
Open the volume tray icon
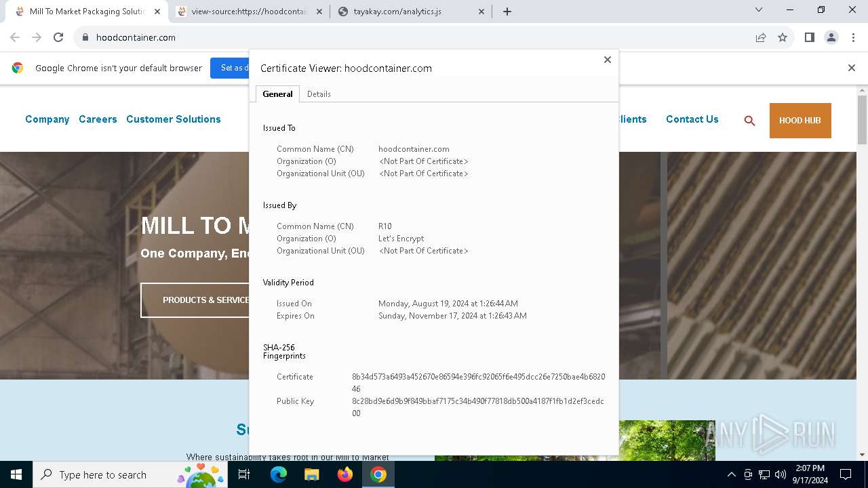tap(781, 474)
